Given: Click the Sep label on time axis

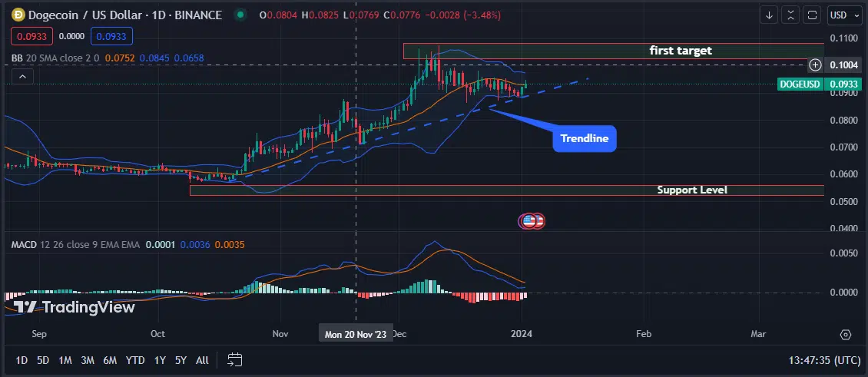Looking at the screenshot, I should 39,334.
